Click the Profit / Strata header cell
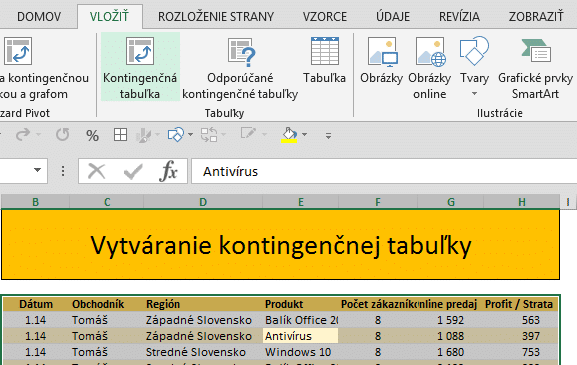 [521, 304]
